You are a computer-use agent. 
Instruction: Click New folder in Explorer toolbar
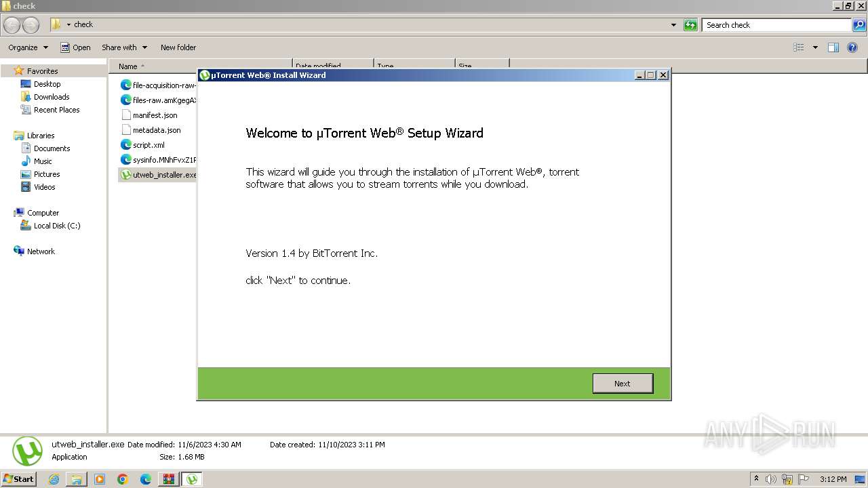[x=178, y=47]
